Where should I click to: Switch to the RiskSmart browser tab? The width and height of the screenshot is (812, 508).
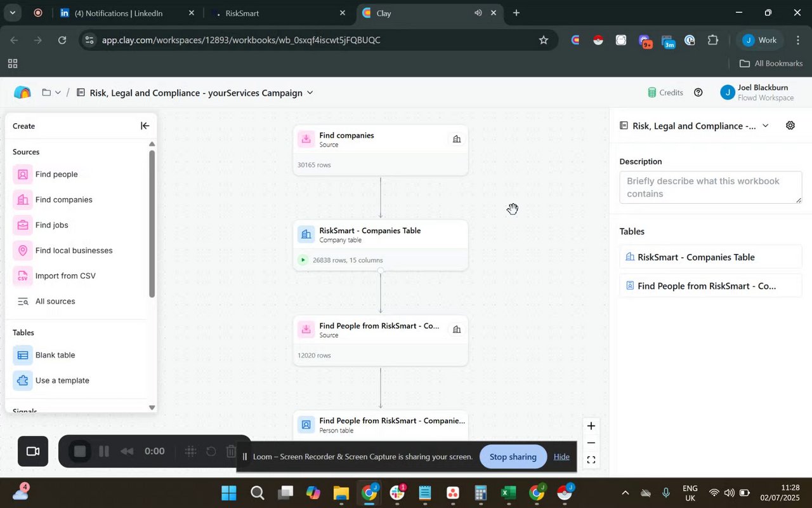(279, 13)
